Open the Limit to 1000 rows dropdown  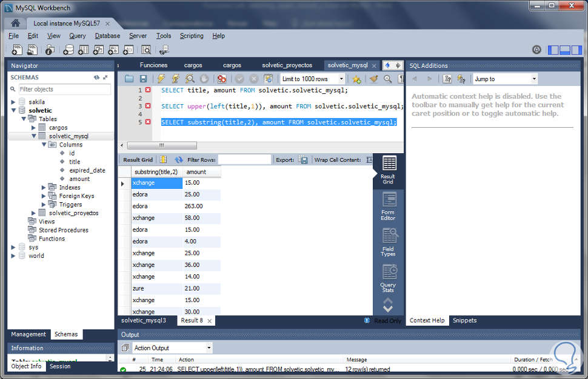(x=312, y=79)
